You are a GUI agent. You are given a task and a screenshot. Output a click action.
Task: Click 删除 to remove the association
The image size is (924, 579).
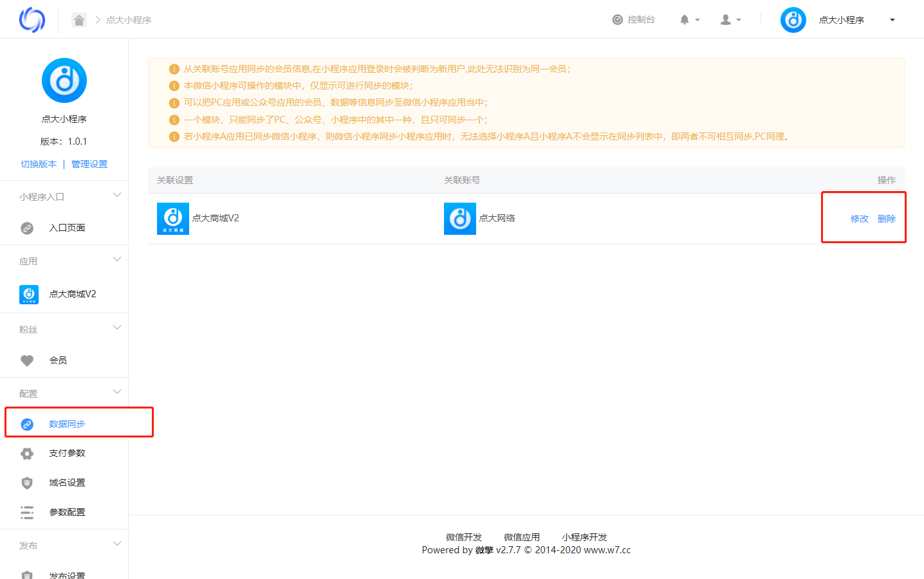pos(887,219)
